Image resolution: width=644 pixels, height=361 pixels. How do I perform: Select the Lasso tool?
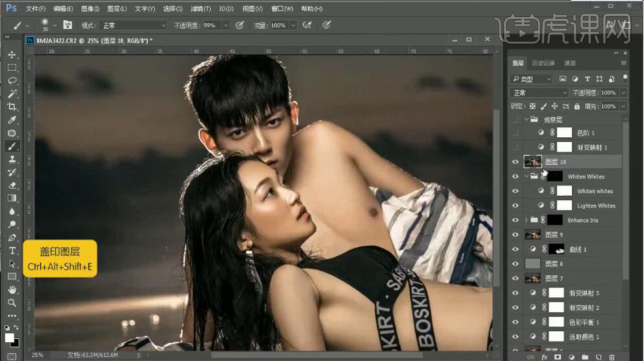point(12,81)
